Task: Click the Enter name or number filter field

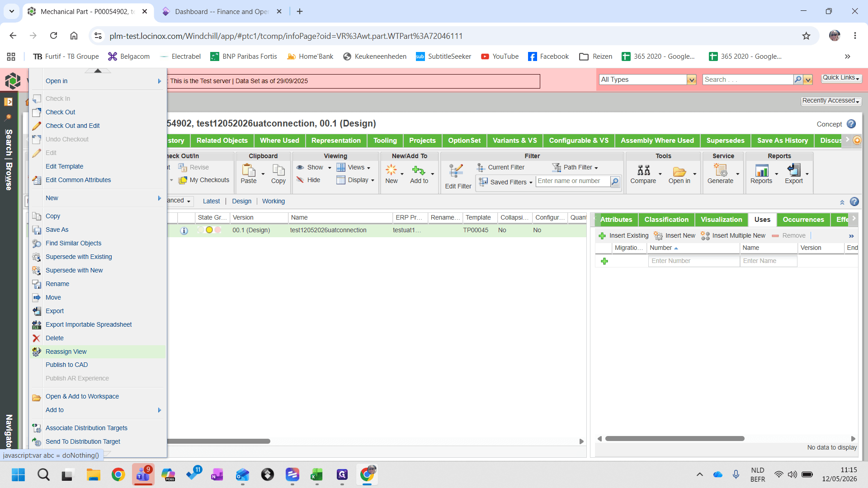Action: pyautogui.click(x=573, y=181)
